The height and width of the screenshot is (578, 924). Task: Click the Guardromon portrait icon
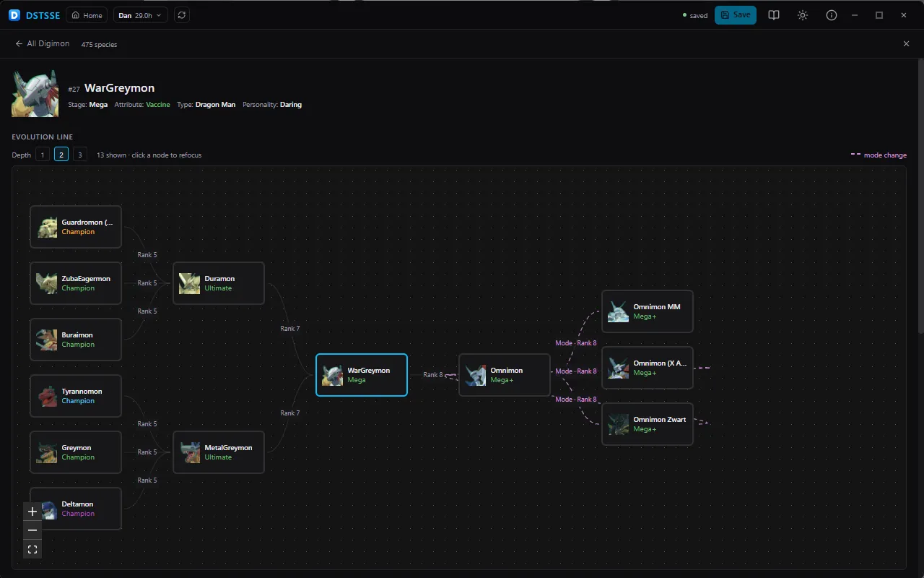point(47,227)
